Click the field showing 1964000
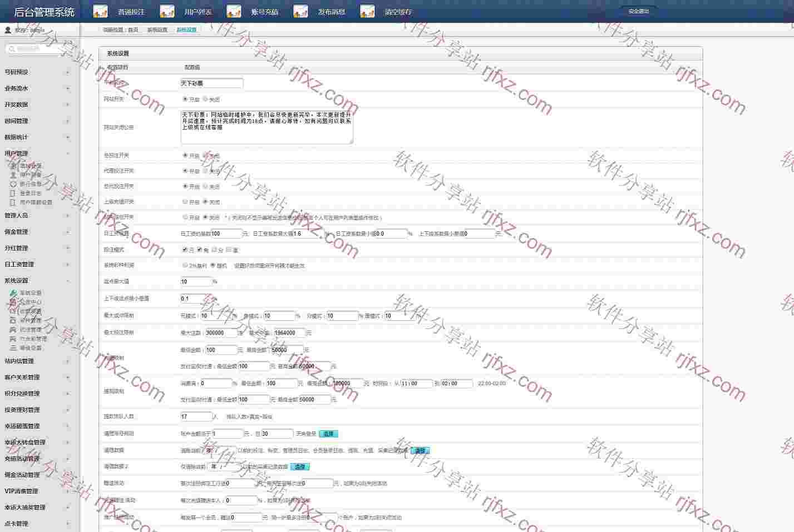This screenshot has height=532, width=794. (289, 333)
